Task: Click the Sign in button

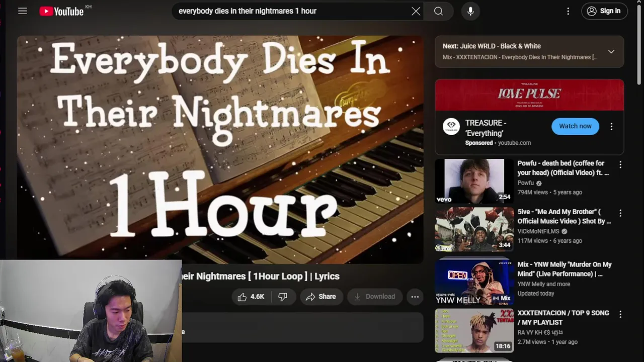Action: click(x=604, y=11)
